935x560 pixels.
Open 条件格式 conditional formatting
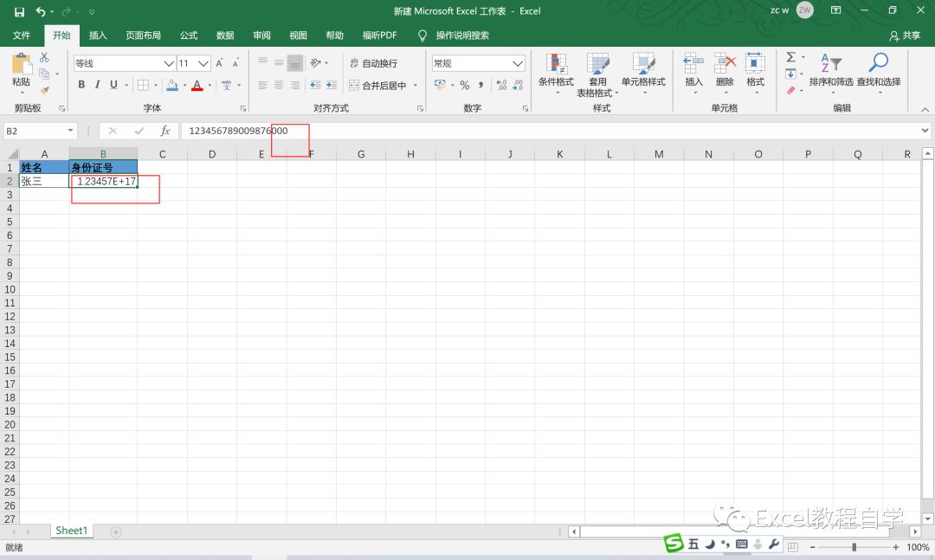557,74
